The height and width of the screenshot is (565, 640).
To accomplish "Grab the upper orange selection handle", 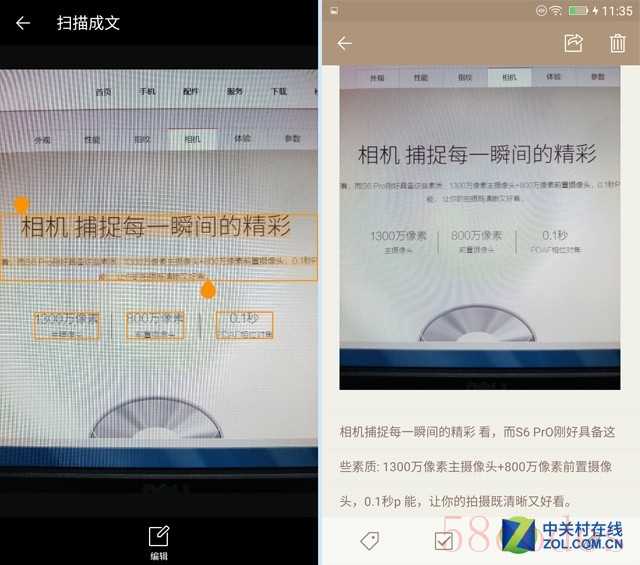I will [21, 204].
